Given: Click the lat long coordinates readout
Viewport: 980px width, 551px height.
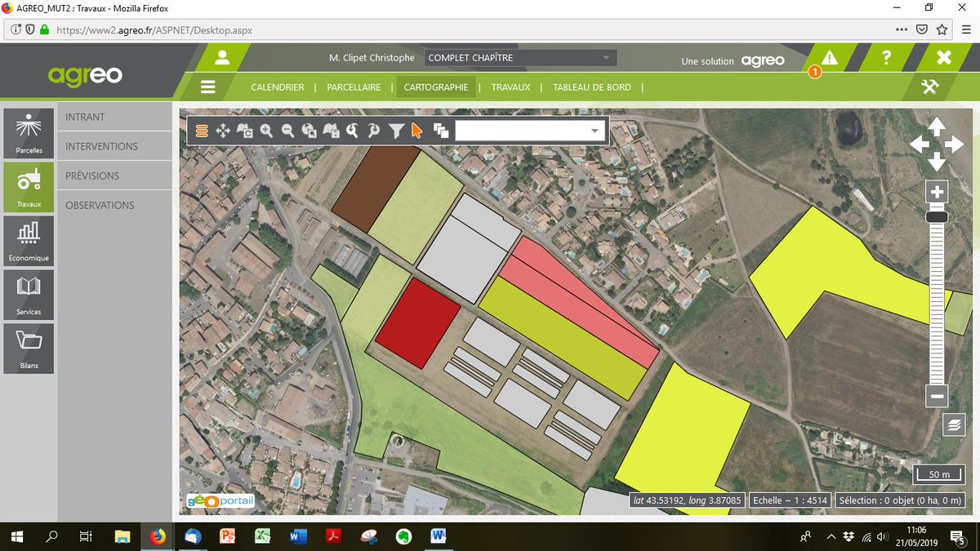Looking at the screenshot, I should pos(688,500).
